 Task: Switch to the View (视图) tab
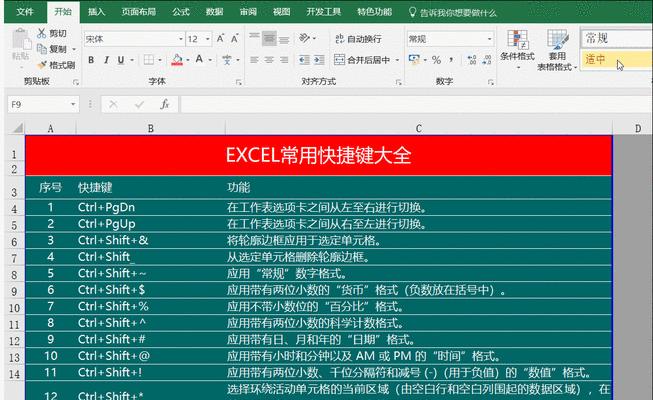point(282,12)
